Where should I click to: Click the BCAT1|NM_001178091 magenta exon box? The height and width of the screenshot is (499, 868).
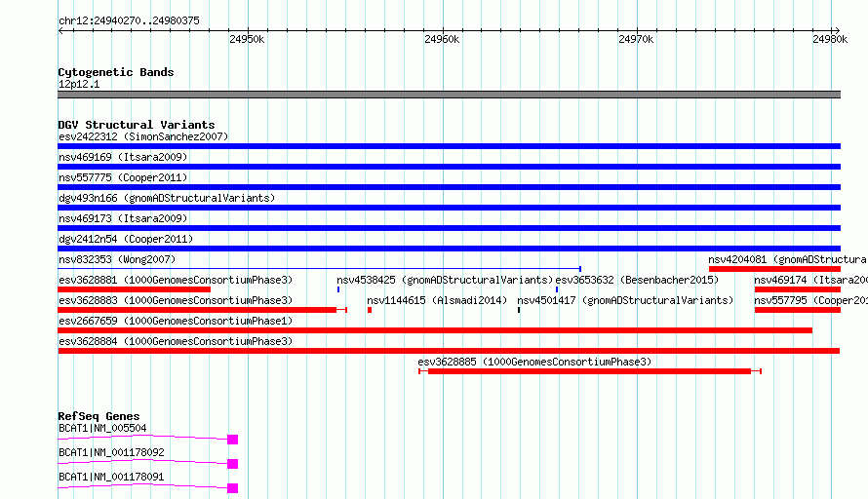(x=232, y=488)
